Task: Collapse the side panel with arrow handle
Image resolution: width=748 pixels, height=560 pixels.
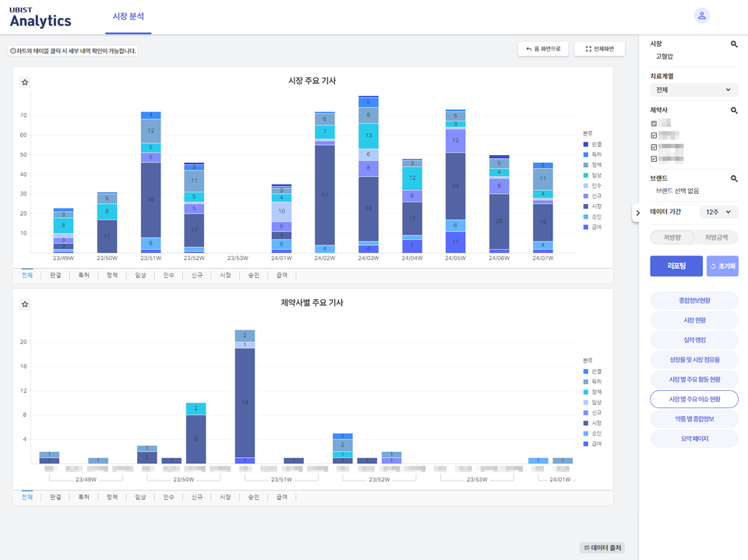Action: click(x=637, y=213)
